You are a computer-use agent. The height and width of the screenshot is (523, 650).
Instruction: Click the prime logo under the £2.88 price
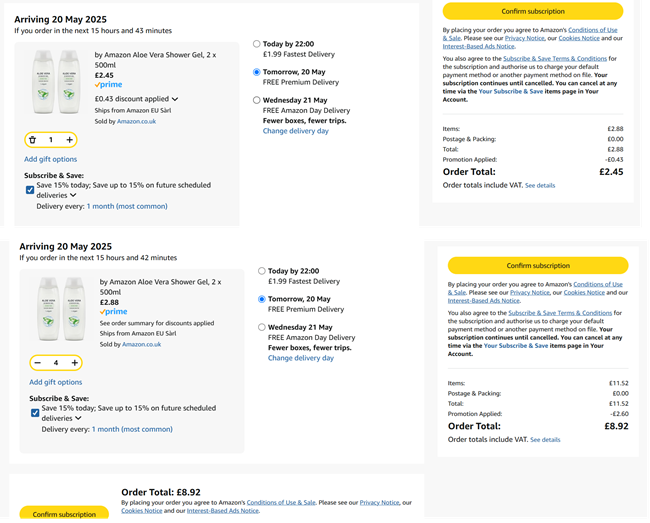click(x=114, y=312)
